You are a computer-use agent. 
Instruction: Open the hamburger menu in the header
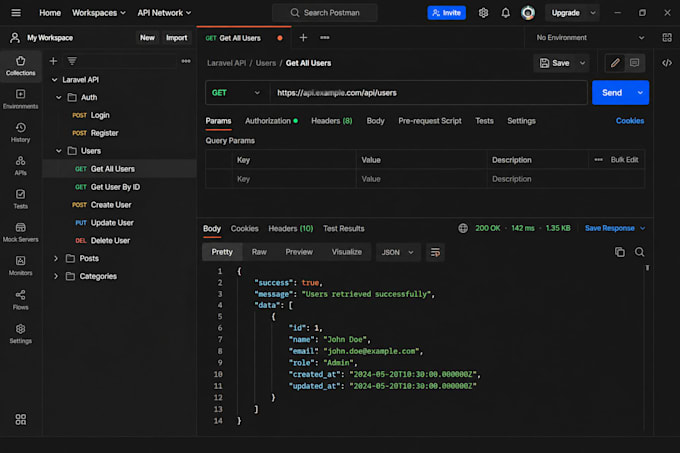tap(16, 13)
